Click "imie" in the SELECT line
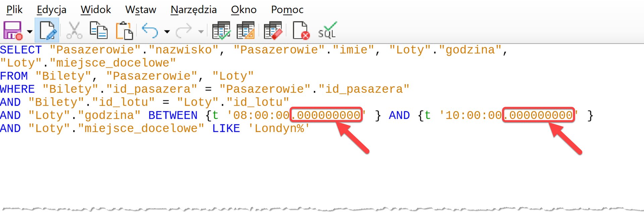The width and height of the screenshot is (644, 212). click(354, 50)
